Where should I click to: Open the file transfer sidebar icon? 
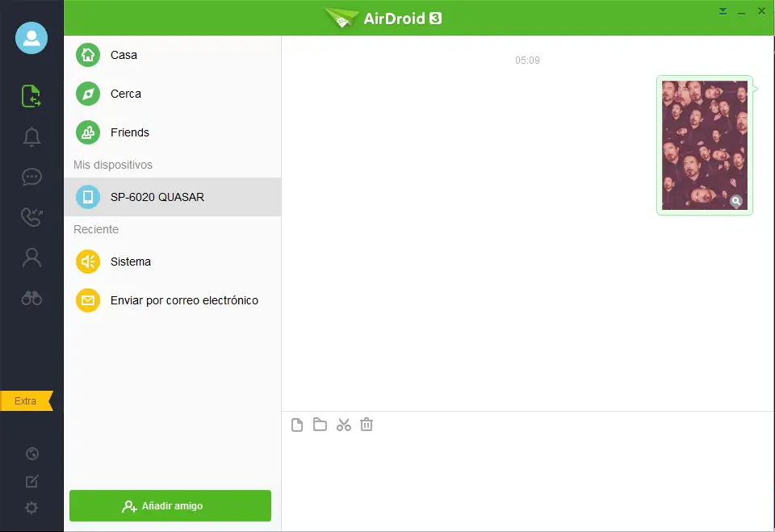click(x=31, y=96)
